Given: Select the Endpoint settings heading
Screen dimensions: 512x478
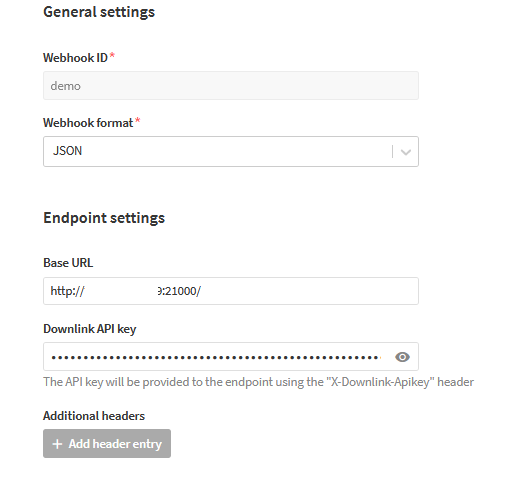Looking at the screenshot, I should click(x=104, y=218).
